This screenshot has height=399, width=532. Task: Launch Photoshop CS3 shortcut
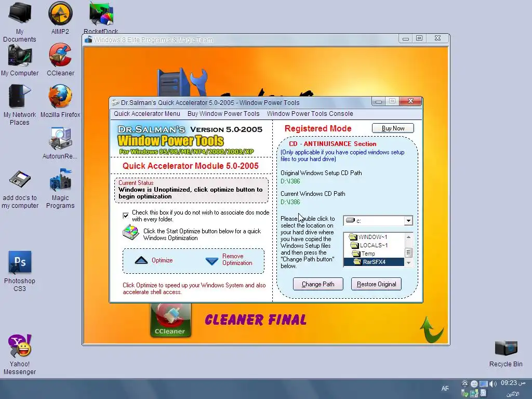(x=20, y=271)
